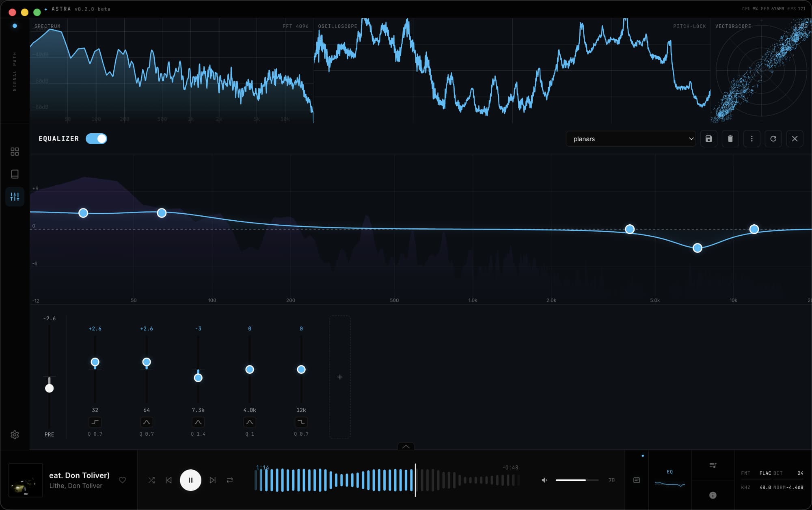The width and height of the screenshot is (812, 510).
Task: Pause the current track
Action: (x=190, y=480)
